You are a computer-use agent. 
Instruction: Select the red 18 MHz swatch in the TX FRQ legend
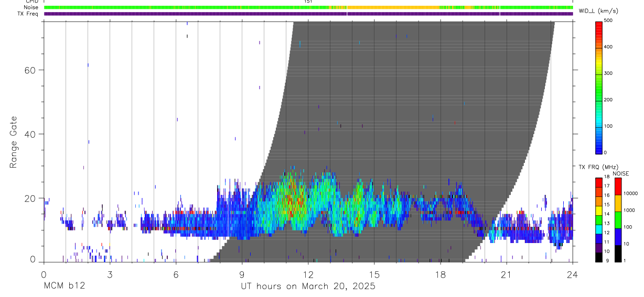(599, 181)
